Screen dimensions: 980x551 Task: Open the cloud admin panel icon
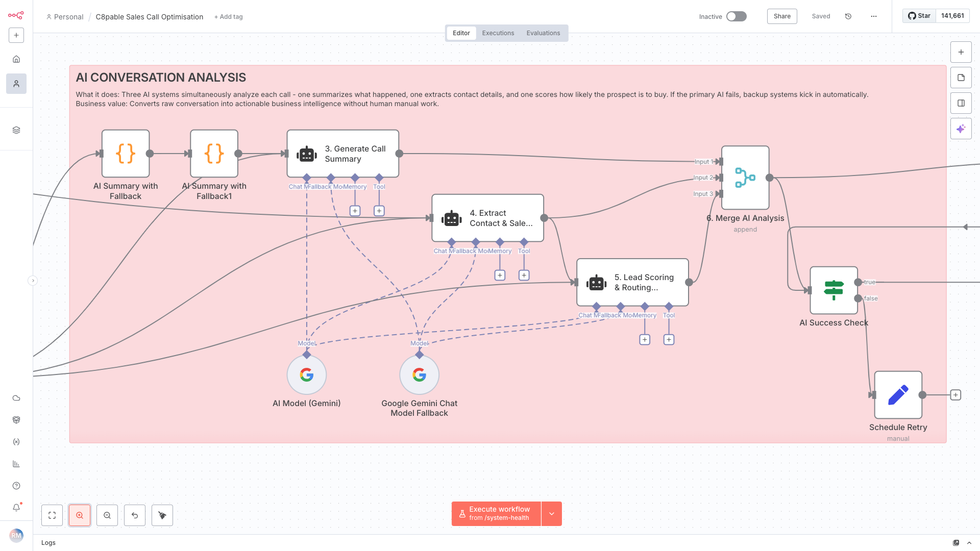tap(16, 398)
